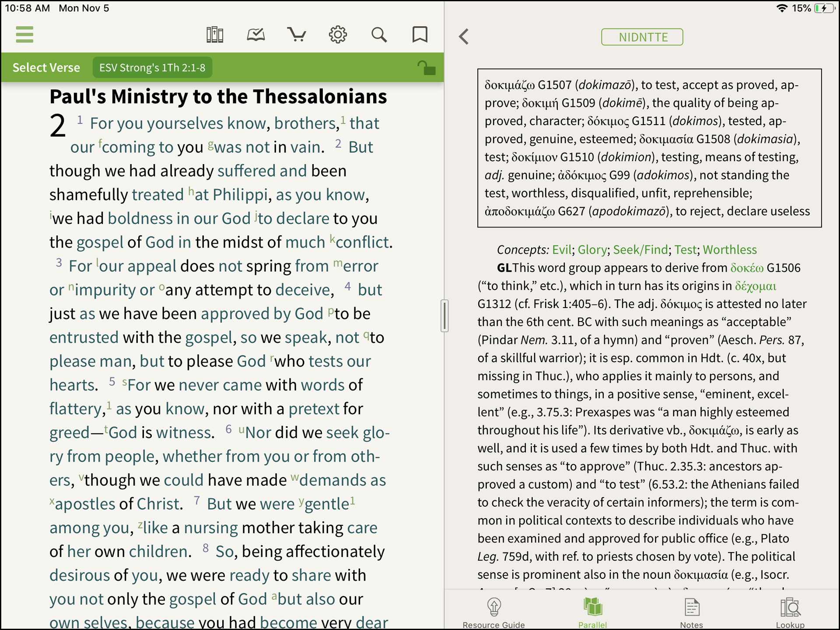Open the Glory concept link
Image resolution: width=840 pixels, height=630 pixels.
(x=592, y=250)
